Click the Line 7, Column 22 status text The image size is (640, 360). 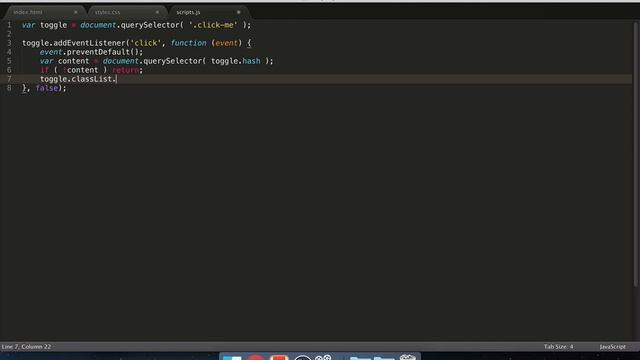[27, 347]
